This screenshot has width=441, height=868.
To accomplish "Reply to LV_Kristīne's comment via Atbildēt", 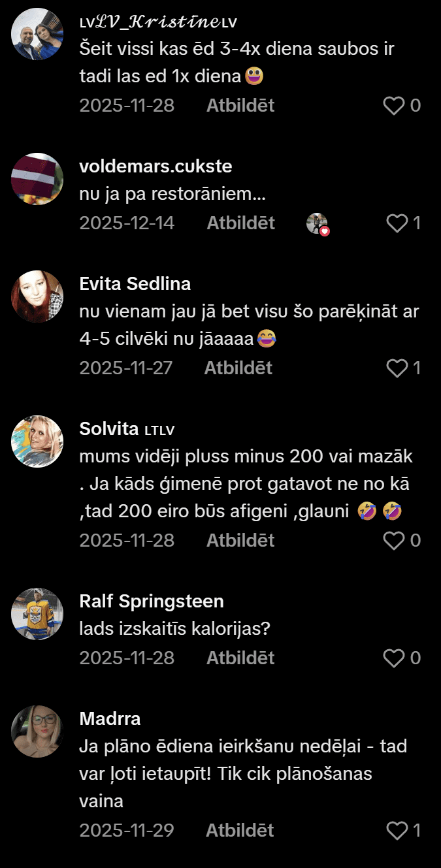I will click(x=240, y=106).
